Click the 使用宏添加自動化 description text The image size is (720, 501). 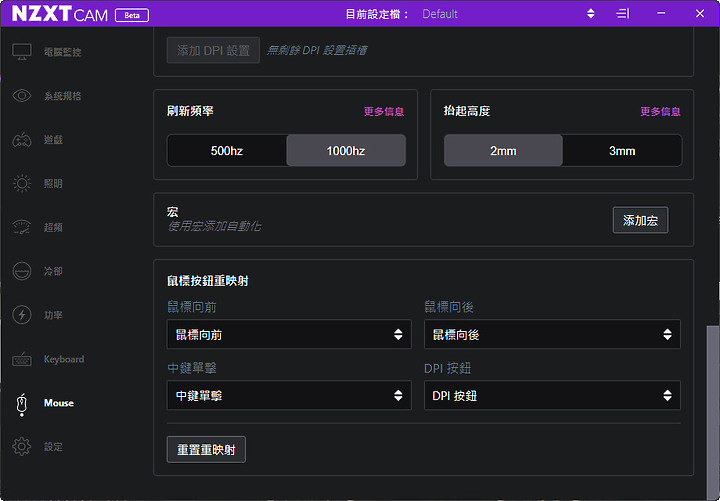[x=214, y=226]
